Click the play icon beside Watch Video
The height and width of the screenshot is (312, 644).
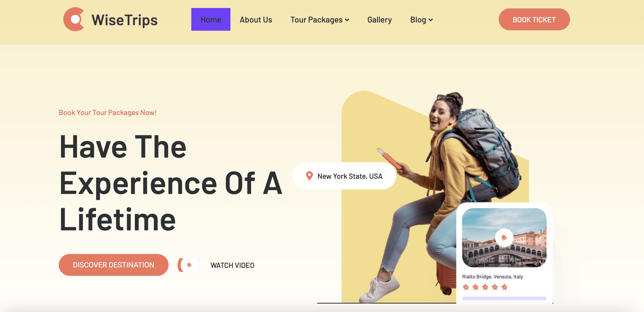(x=188, y=265)
